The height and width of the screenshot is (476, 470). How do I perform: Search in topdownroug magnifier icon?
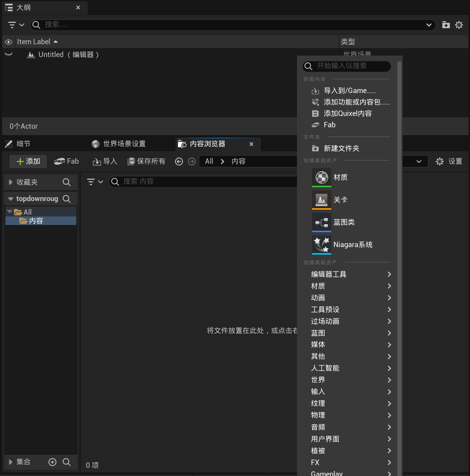tap(66, 199)
